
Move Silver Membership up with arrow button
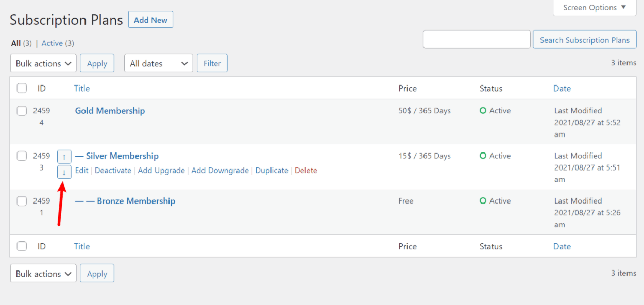tap(64, 157)
